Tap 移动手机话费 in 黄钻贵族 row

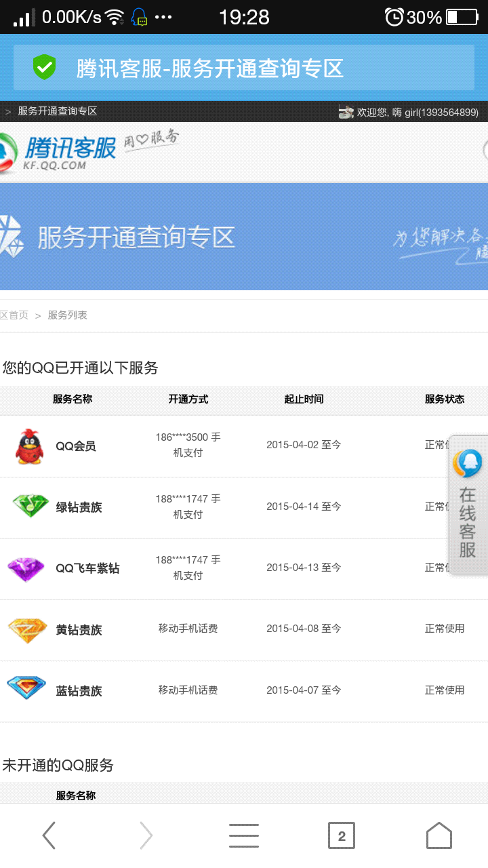(x=188, y=629)
